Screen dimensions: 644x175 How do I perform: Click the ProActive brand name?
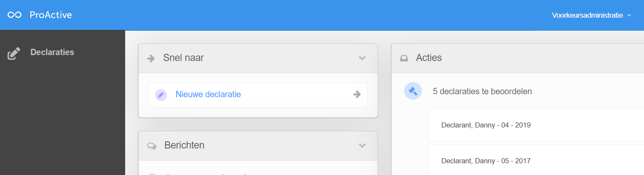click(x=51, y=15)
